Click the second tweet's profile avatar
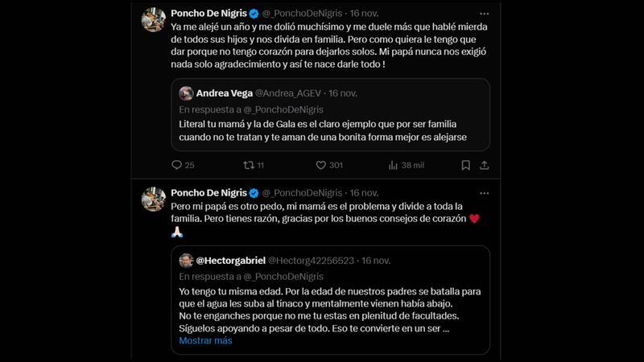This screenshot has width=644, height=362. pyautogui.click(x=154, y=199)
